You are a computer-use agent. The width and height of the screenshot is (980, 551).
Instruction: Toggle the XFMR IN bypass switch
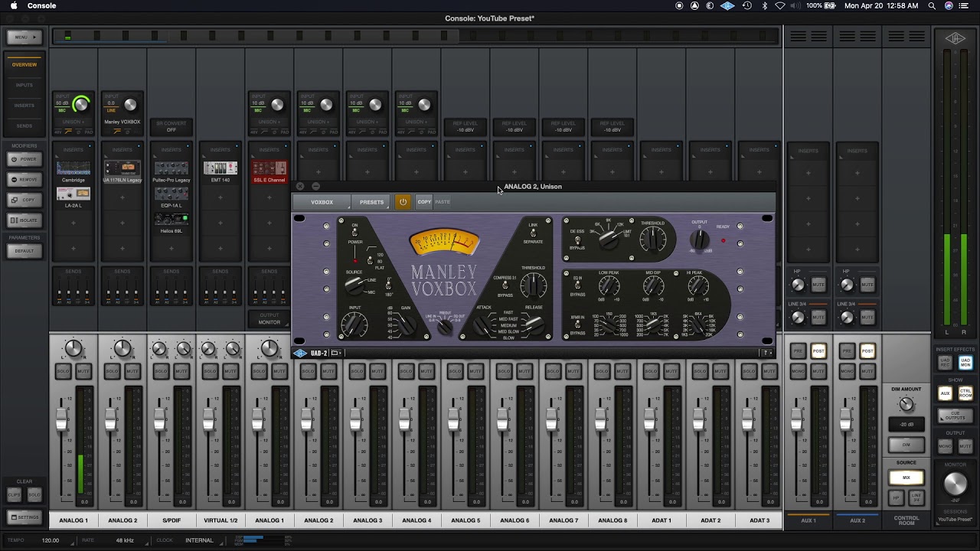tap(577, 325)
